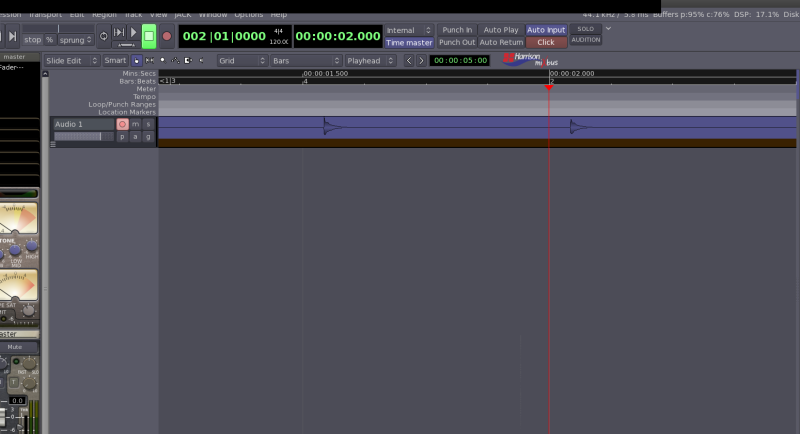Open the Grid snap mode dropdown
The image size is (800, 434).
242,61
